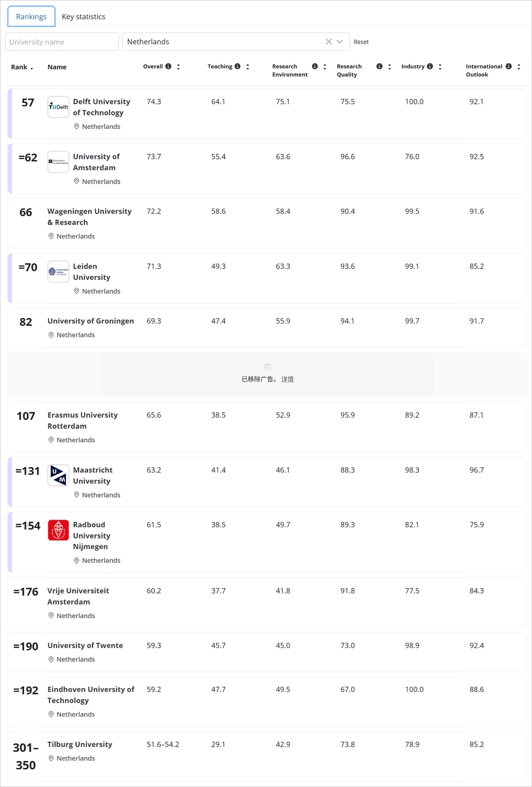Reset the search filters

pos(361,42)
